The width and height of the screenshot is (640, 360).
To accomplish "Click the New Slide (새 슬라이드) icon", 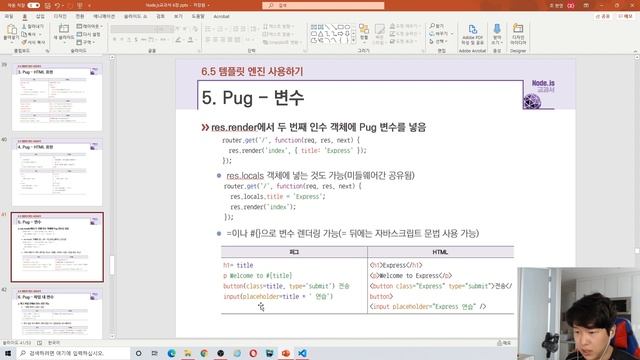I will (x=64, y=29).
